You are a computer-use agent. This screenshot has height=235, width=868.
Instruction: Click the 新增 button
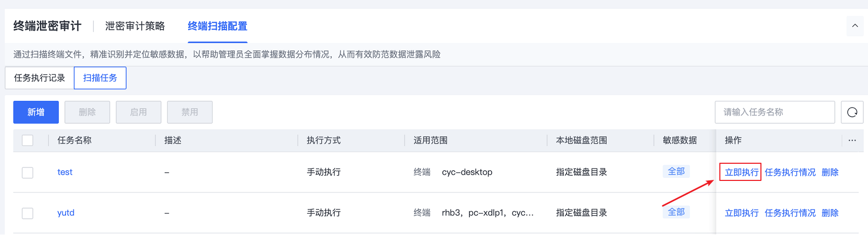[36, 112]
